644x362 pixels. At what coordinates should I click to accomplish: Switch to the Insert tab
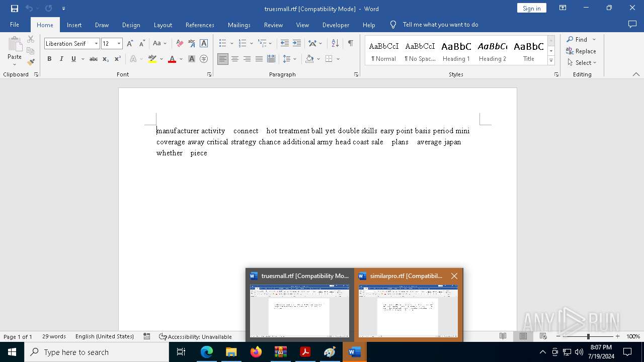[x=74, y=25]
